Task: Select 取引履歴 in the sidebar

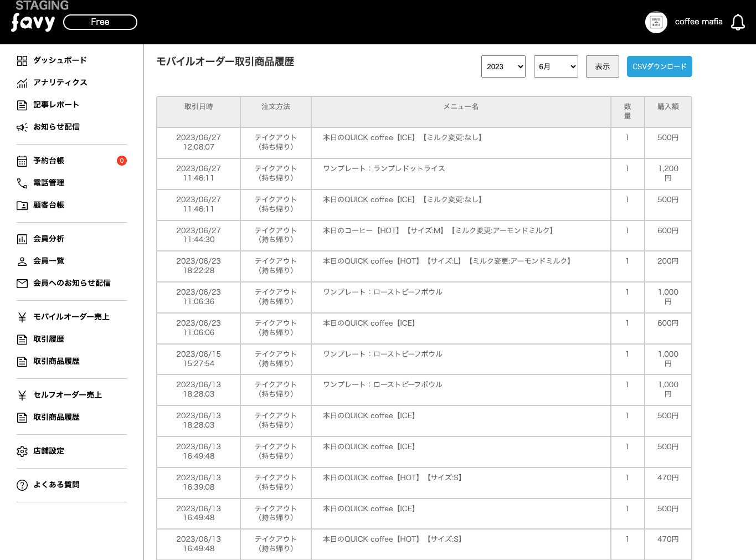Action: (49, 339)
